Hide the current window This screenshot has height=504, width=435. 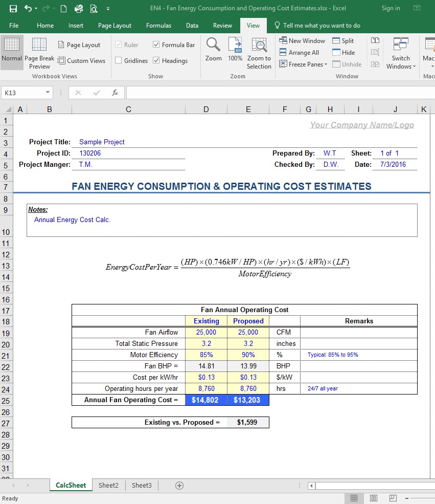coord(344,52)
